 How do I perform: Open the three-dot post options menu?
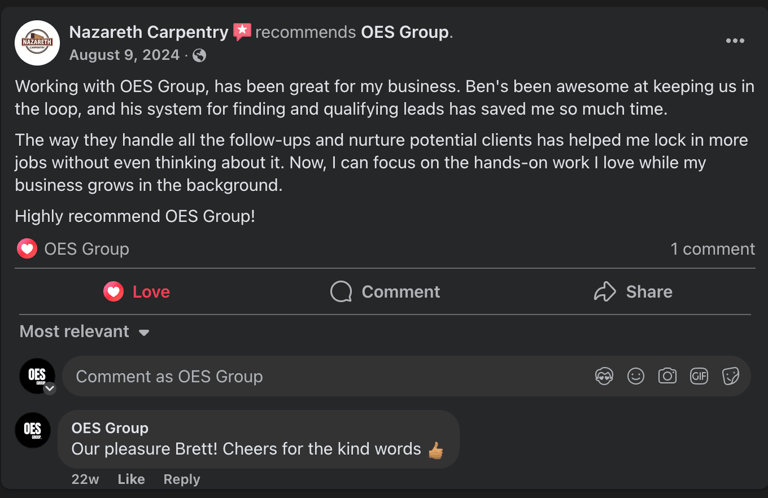click(x=735, y=41)
